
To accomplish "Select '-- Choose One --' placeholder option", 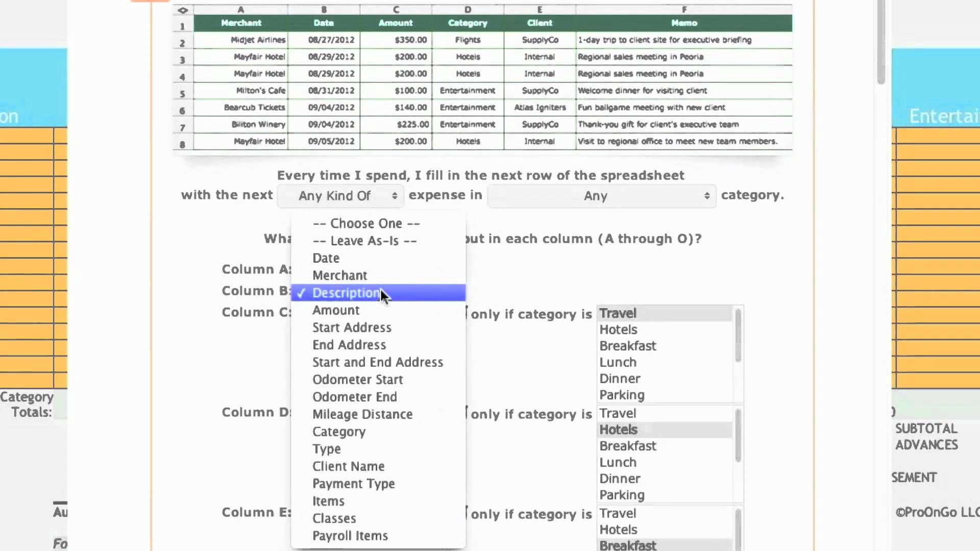I will pyautogui.click(x=365, y=223).
